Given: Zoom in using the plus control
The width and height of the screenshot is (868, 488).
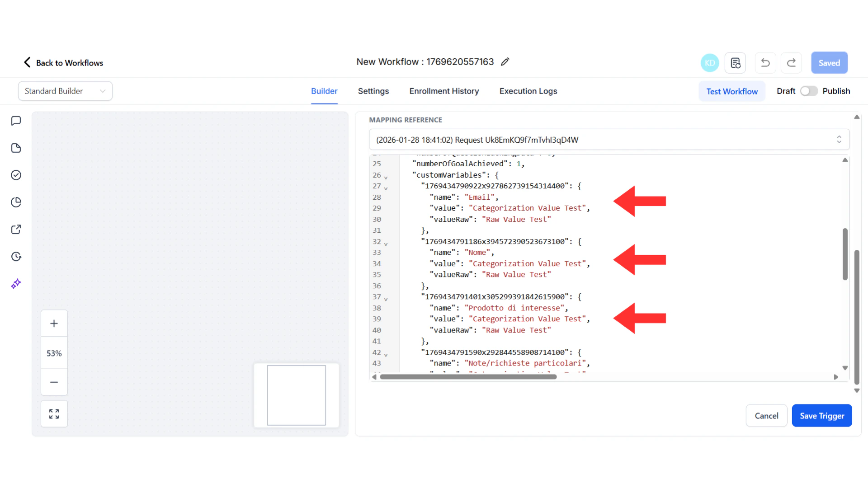Looking at the screenshot, I should (54, 323).
